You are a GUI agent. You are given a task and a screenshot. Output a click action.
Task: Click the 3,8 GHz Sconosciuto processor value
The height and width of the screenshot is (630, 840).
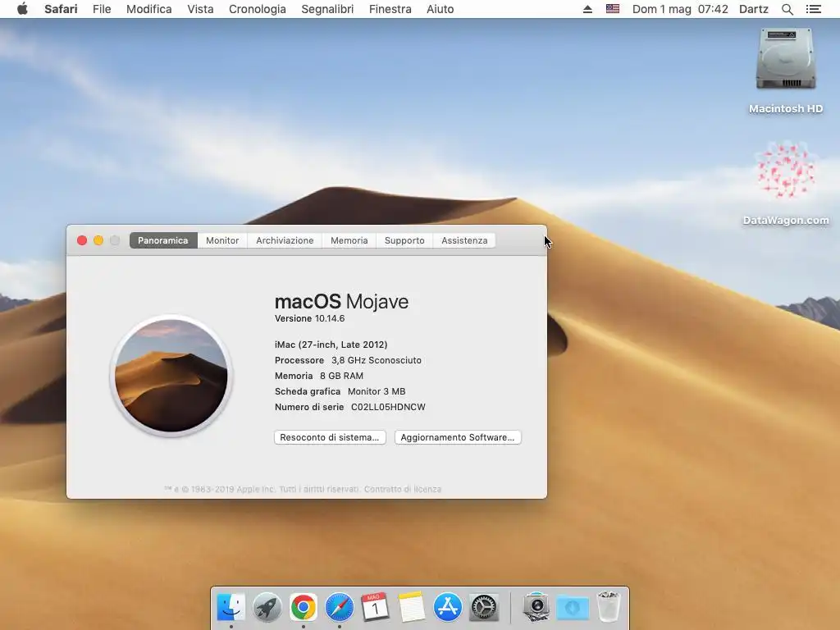[376, 360]
